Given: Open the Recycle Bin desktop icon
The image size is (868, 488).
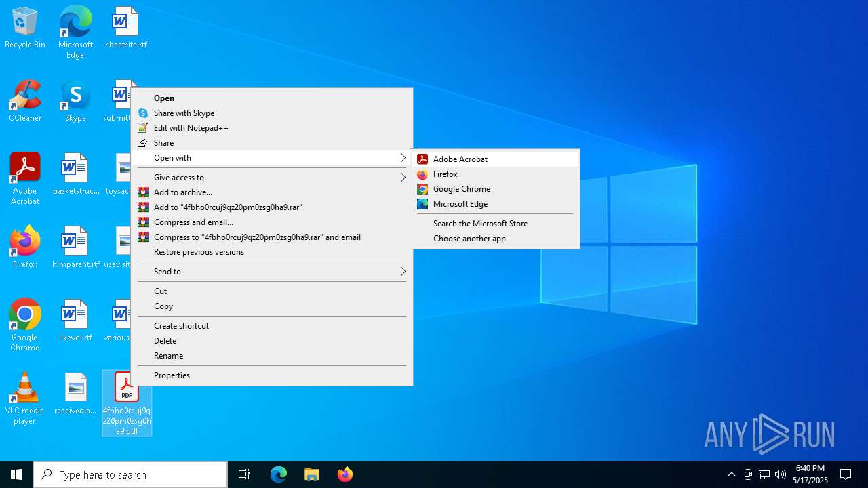Looking at the screenshot, I should coord(25,28).
